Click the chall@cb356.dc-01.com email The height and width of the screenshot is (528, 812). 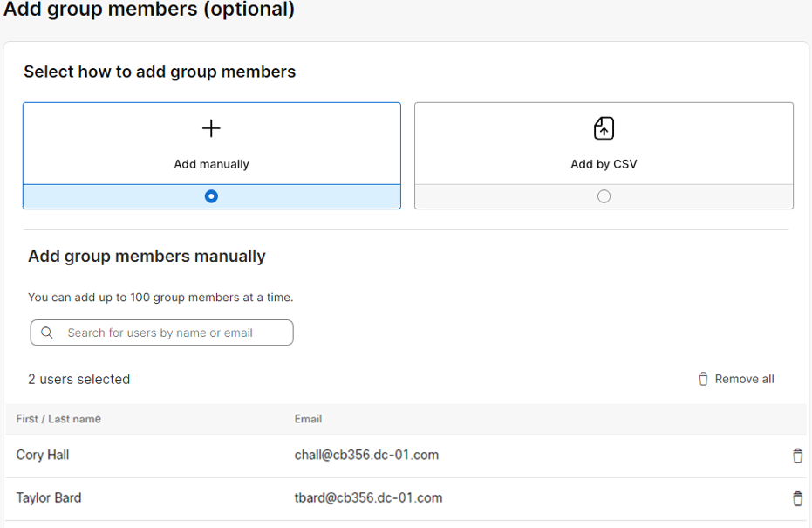tap(366, 455)
